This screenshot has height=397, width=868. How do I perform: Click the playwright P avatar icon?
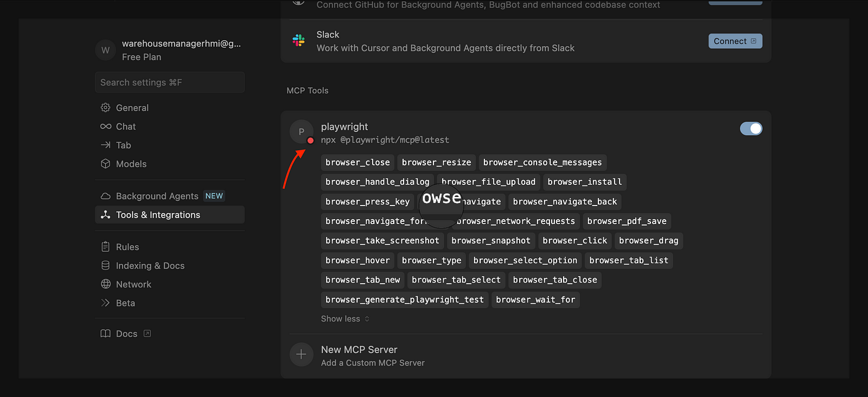pos(301,131)
